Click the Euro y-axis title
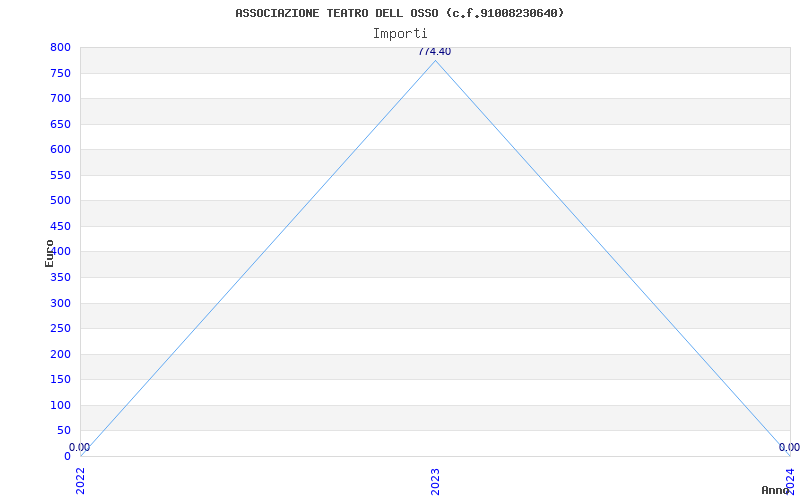 [49, 253]
